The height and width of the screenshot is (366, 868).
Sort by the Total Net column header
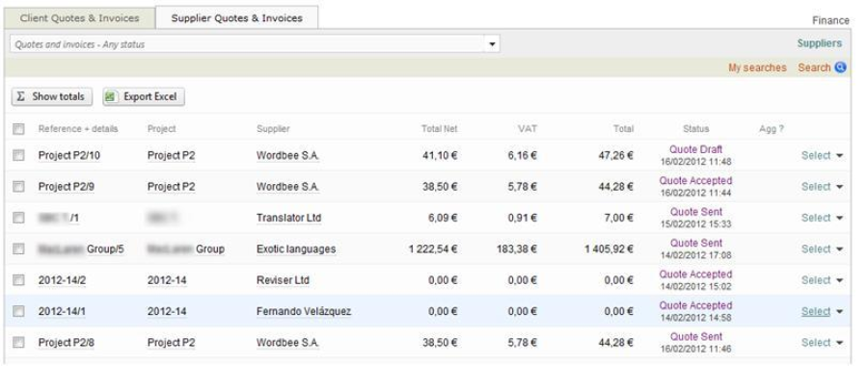440,129
